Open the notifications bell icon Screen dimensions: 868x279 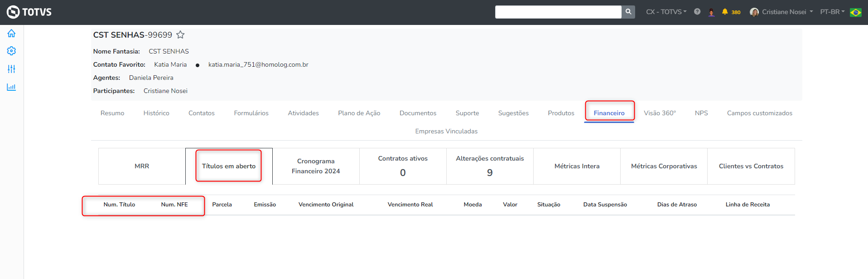[725, 12]
